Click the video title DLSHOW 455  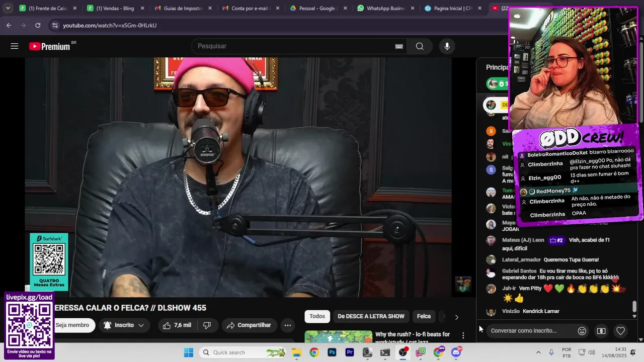pyautogui.click(x=130, y=308)
